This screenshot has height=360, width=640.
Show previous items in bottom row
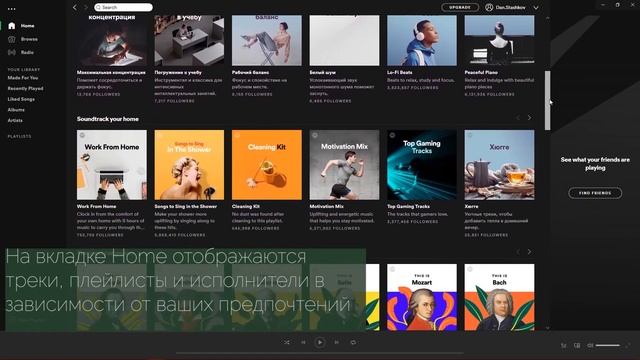point(518,252)
